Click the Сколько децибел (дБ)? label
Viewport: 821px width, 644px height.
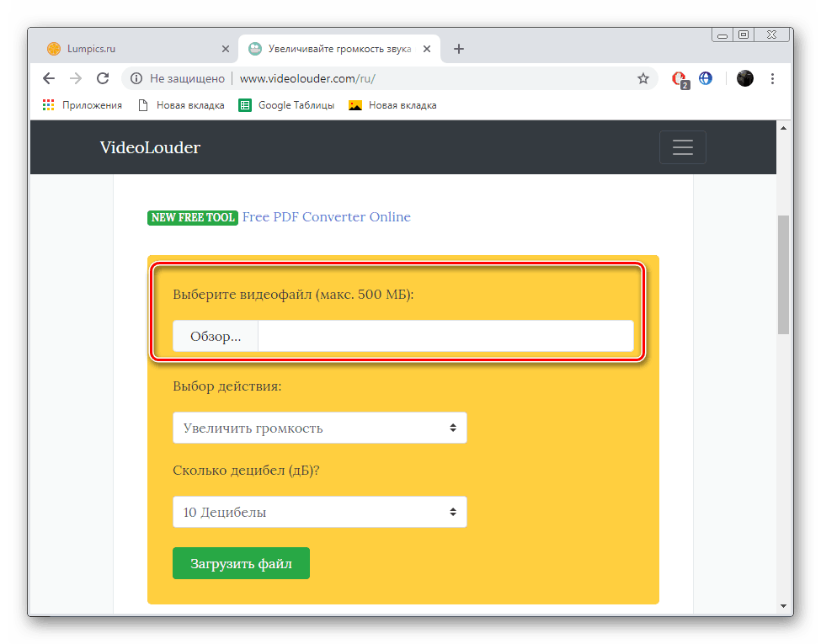pyautogui.click(x=246, y=471)
